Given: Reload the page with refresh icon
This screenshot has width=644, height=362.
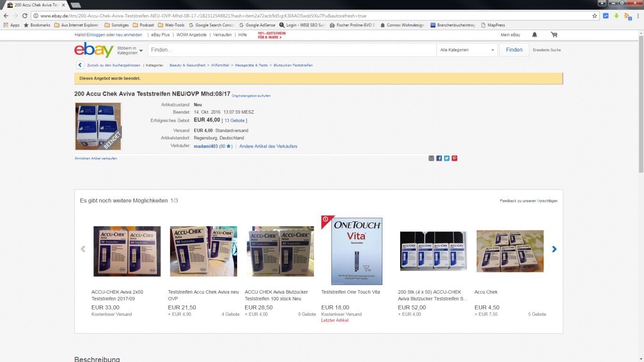Looking at the screenshot, I should 25,16.
